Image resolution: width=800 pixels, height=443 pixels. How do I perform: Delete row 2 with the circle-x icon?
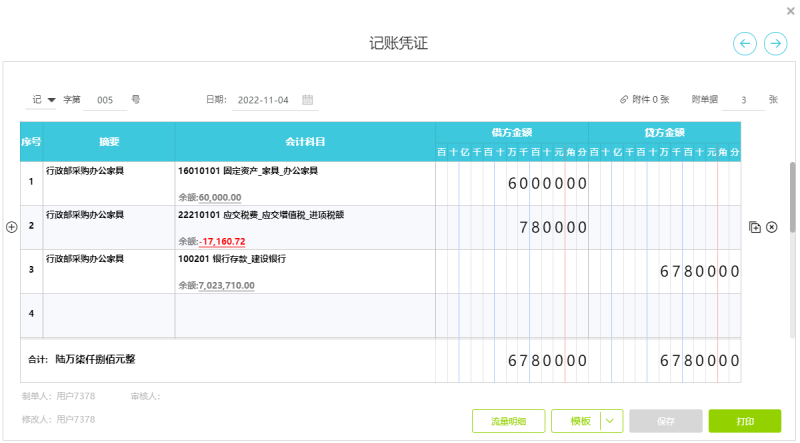coord(771,227)
